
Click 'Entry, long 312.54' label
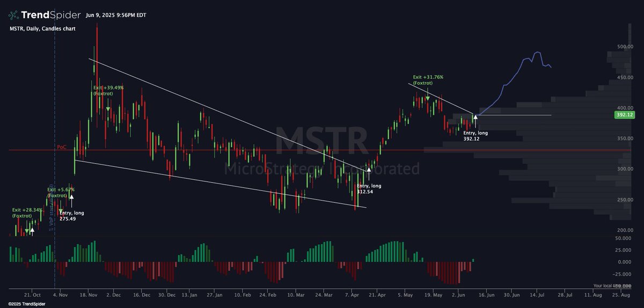(369, 188)
